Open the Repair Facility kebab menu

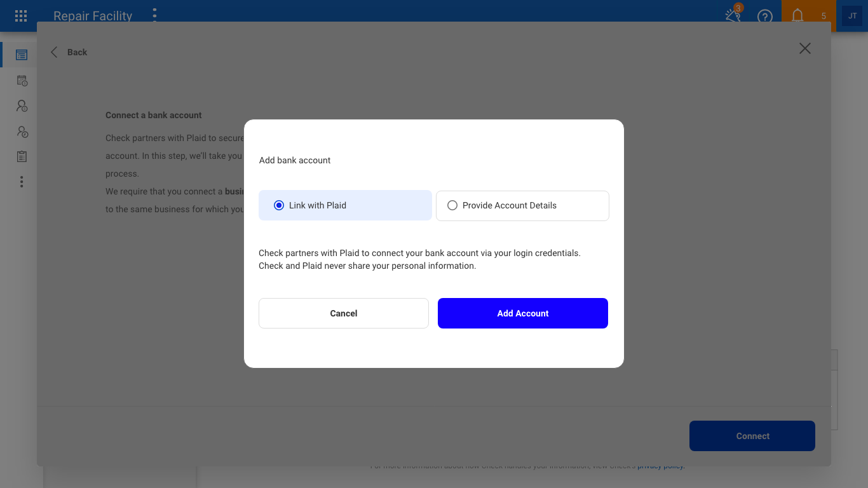(x=154, y=15)
